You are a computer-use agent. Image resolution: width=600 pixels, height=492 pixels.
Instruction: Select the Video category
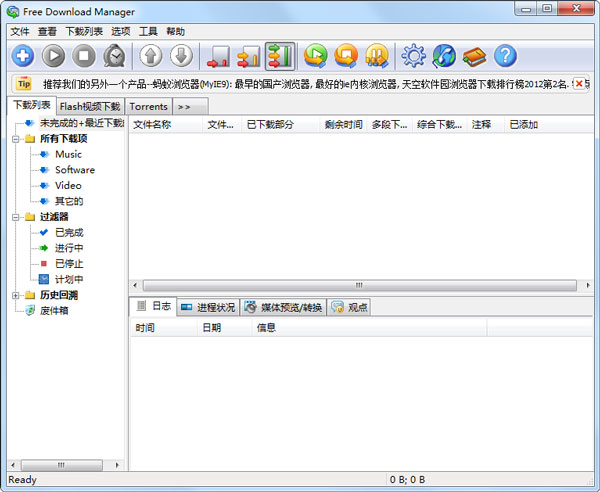pyautogui.click(x=68, y=186)
